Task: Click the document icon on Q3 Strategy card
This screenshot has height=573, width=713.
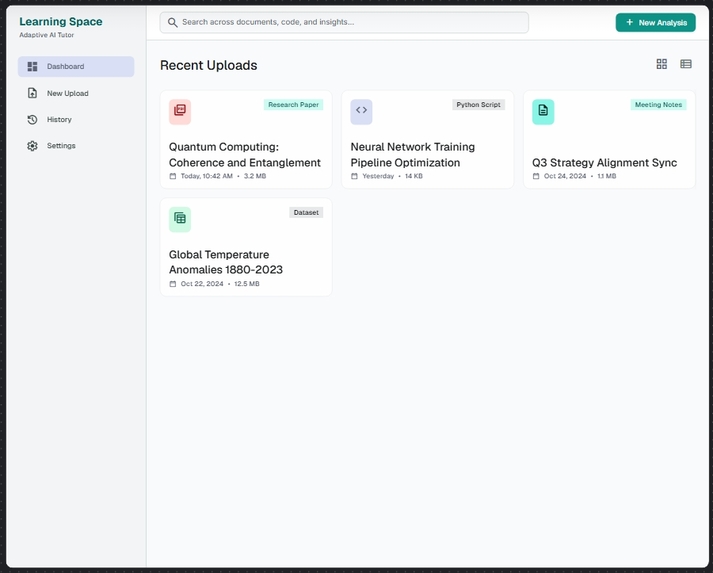Action: coord(543,112)
